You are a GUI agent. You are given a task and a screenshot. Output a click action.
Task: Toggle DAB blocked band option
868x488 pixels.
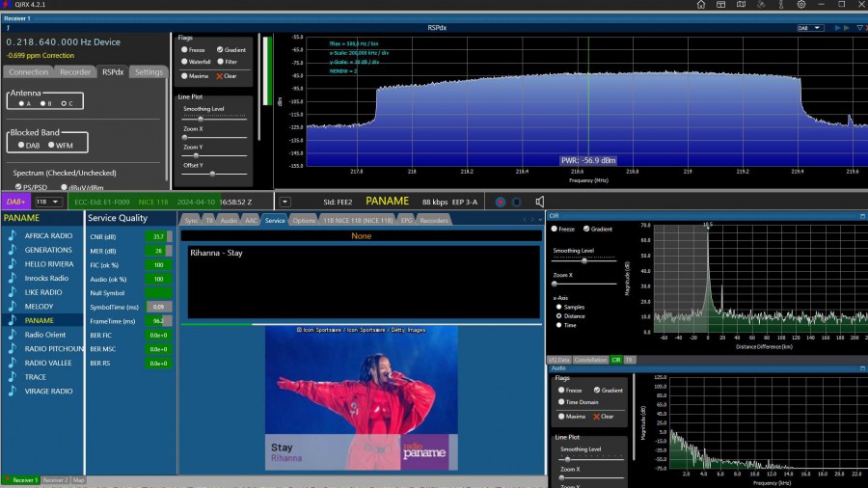point(21,145)
